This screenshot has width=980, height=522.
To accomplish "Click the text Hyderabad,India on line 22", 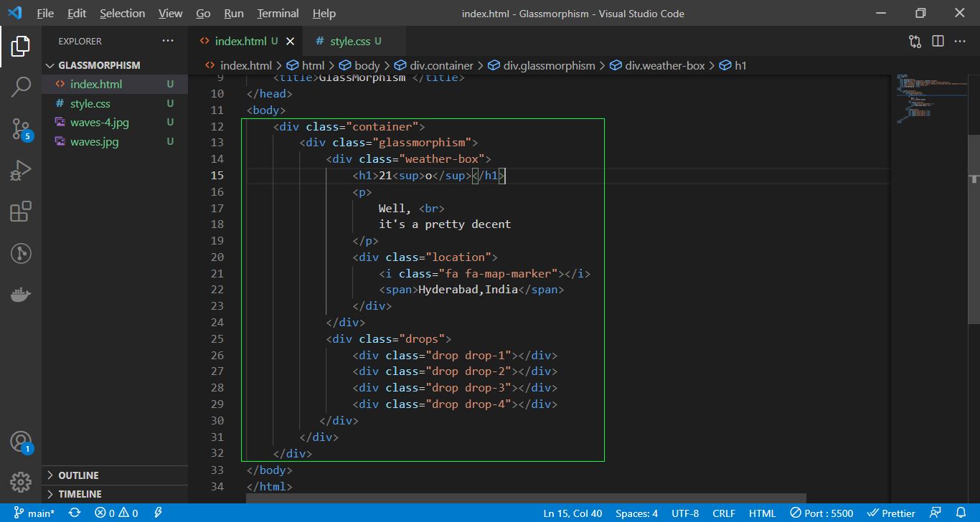I will click(x=468, y=290).
